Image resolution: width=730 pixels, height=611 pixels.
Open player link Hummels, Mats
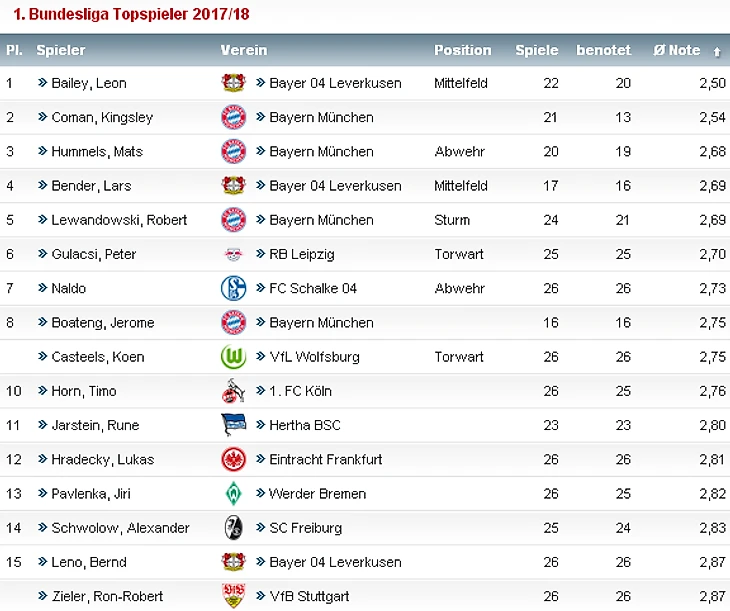[97, 152]
